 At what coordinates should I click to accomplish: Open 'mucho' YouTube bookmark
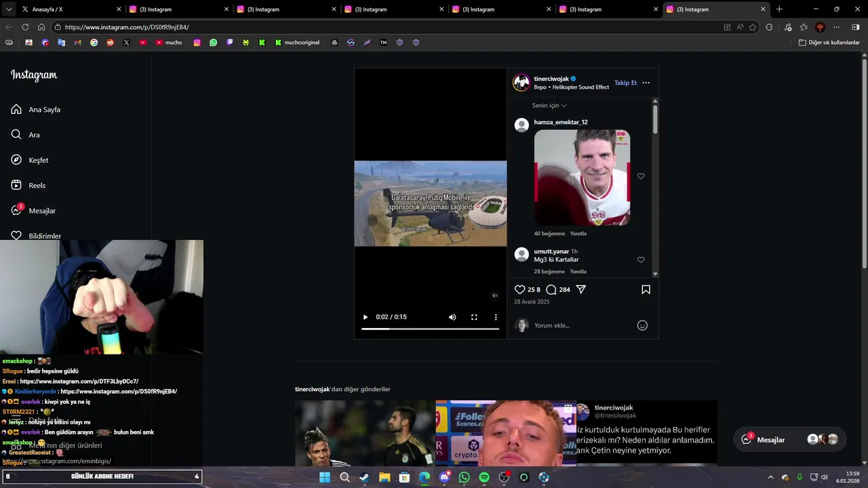click(x=169, y=42)
